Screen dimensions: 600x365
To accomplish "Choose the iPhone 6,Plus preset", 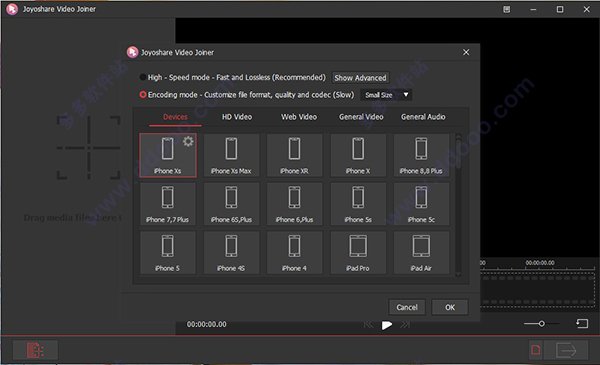I will pos(294,204).
